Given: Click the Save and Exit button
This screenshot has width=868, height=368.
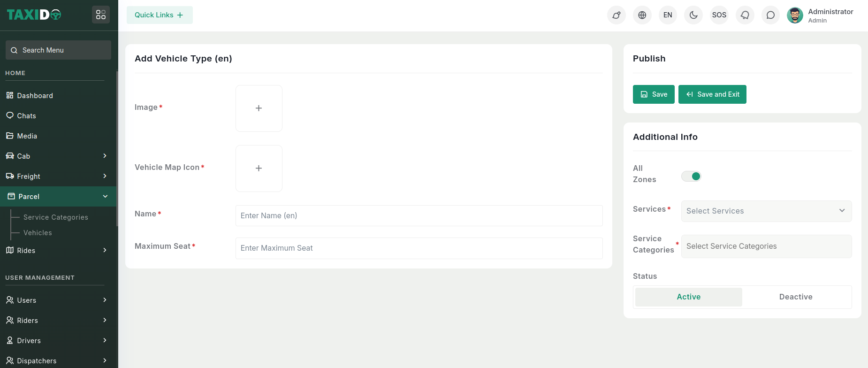Looking at the screenshot, I should click(x=712, y=94).
